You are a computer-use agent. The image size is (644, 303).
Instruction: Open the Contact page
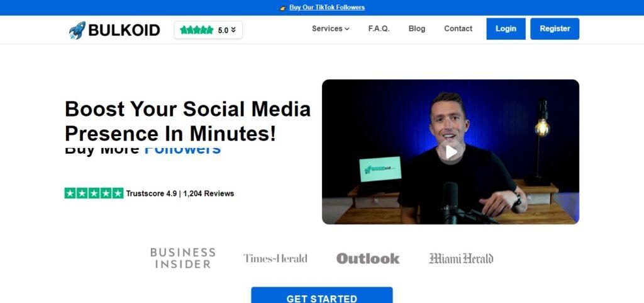pos(458,28)
